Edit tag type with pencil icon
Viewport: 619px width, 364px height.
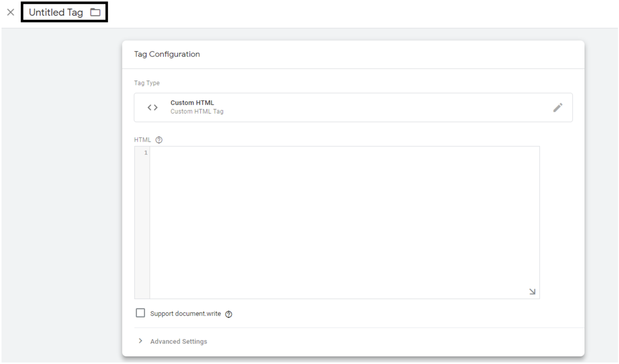pos(558,107)
